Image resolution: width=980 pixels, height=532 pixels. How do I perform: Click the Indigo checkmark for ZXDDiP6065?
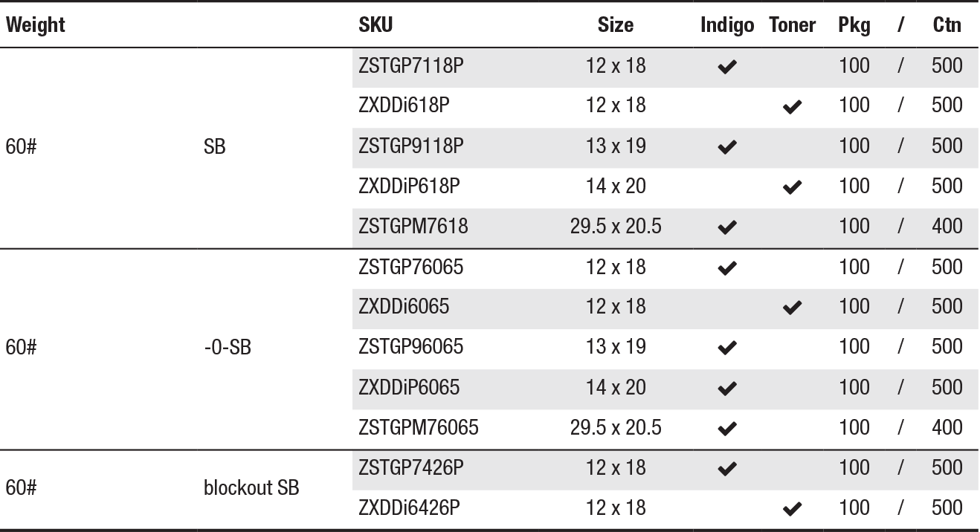tap(728, 389)
